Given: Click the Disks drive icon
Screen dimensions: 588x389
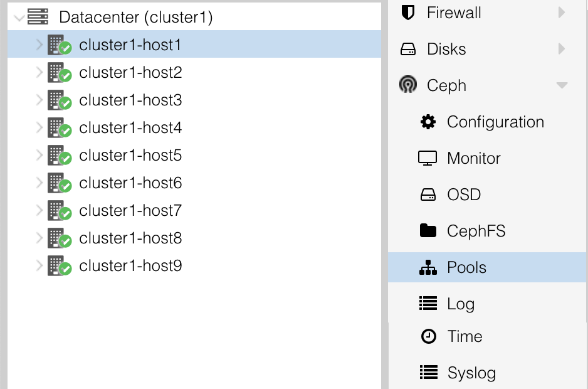Looking at the screenshot, I should pos(408,49).
